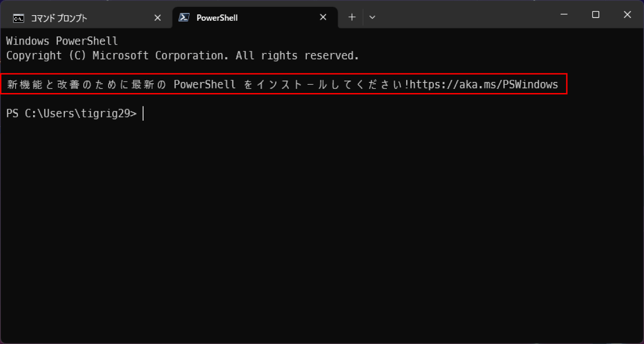Close the Windows Terminal window

627,15
